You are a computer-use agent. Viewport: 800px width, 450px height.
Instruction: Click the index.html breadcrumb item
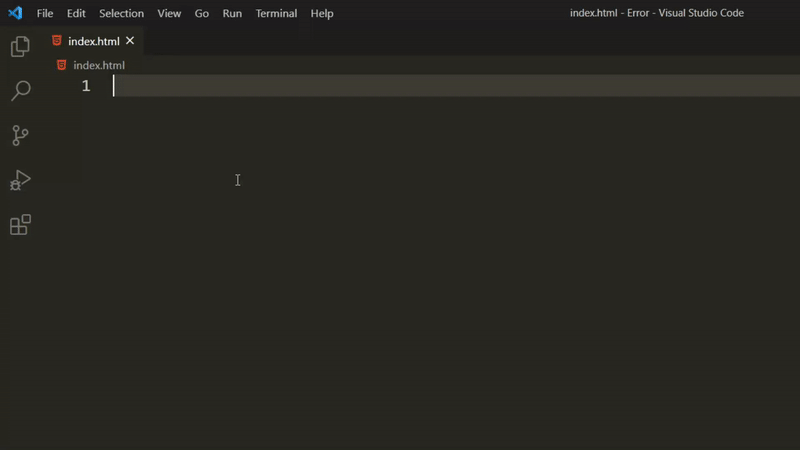(99, 65)
